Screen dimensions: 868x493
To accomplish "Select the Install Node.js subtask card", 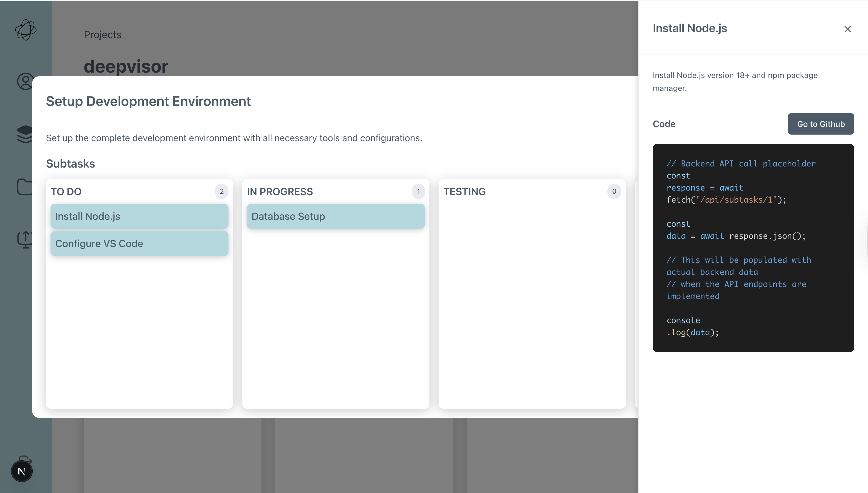I will 139,216.
